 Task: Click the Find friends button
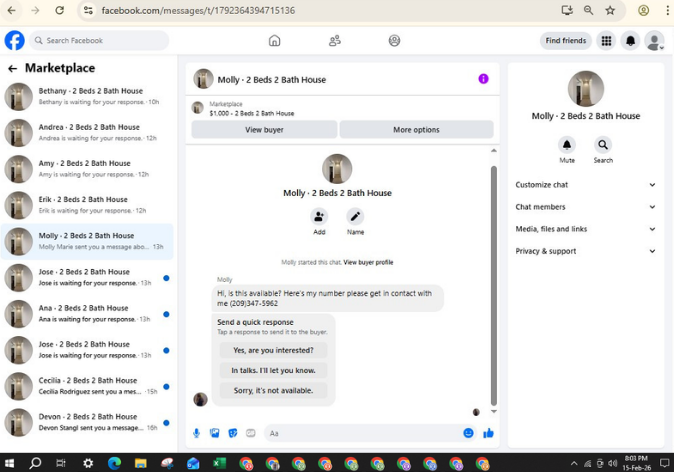click(566, 41)
